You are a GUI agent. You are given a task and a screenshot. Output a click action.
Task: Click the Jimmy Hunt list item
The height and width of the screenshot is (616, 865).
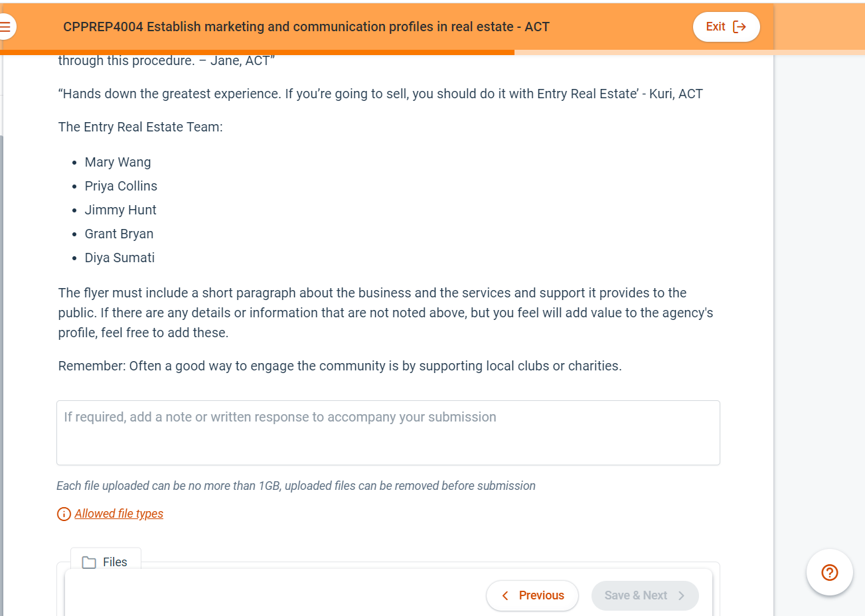(120, 210)
